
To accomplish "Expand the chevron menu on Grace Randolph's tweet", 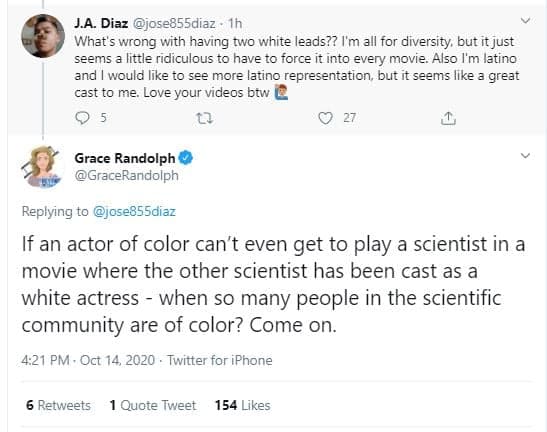I will (x=525, y=156).
